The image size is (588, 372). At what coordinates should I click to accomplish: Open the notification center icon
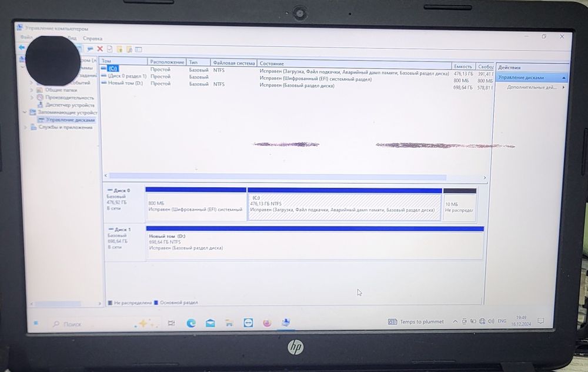point(541,321)
